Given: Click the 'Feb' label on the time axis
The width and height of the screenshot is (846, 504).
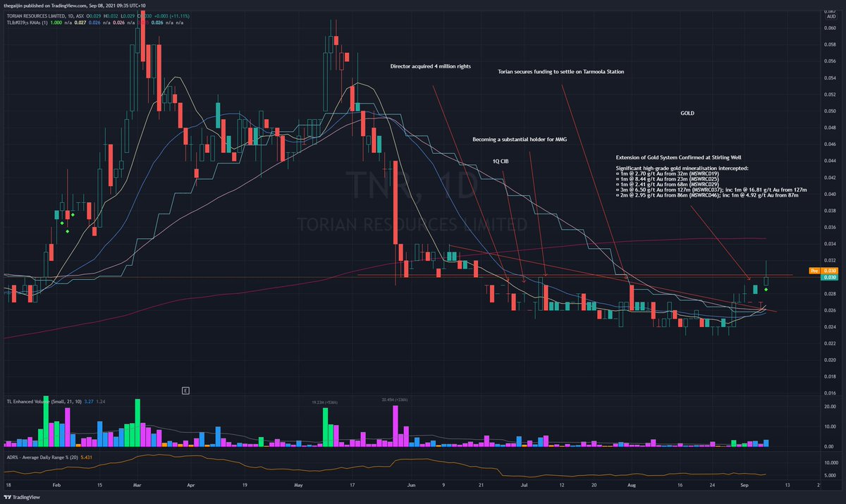Looking at the screenshot, I should [x=57, y=486].
